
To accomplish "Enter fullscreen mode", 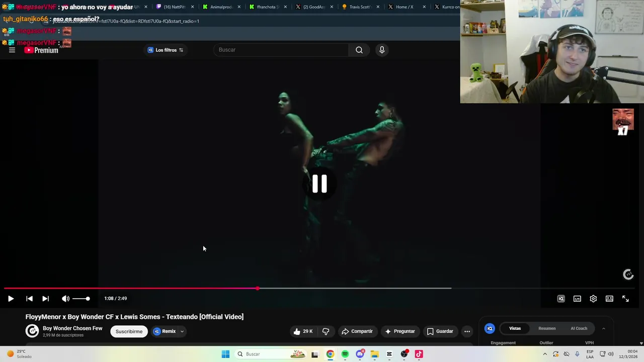I will pos(625,299).
